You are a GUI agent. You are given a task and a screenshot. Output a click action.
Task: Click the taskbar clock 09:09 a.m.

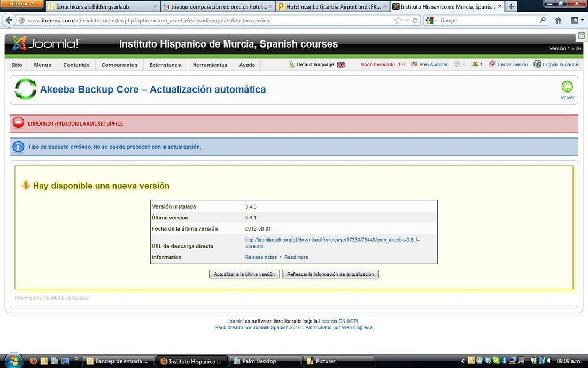569,361
